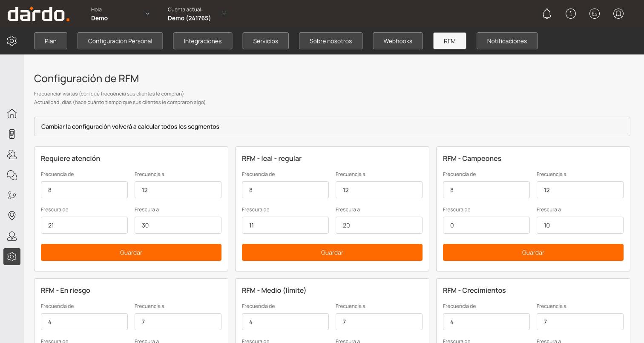Save the Requiere atención segment with Guardar
This screenshot has width=644, height=343.
pyautogui.click(x=131, y=252)
